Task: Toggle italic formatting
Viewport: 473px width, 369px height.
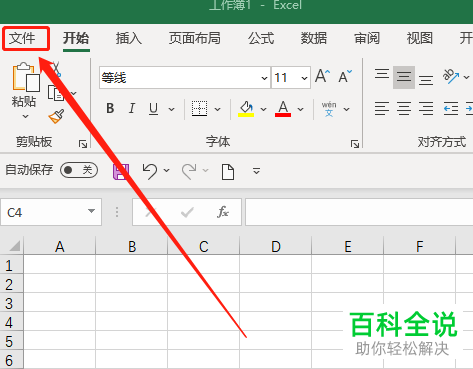Action: (132, 108)
